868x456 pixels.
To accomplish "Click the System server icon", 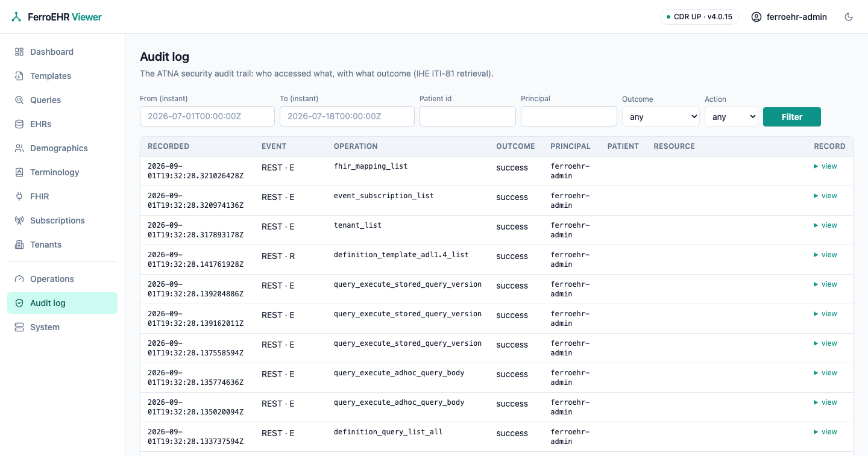I will click(x=19, y=327).
